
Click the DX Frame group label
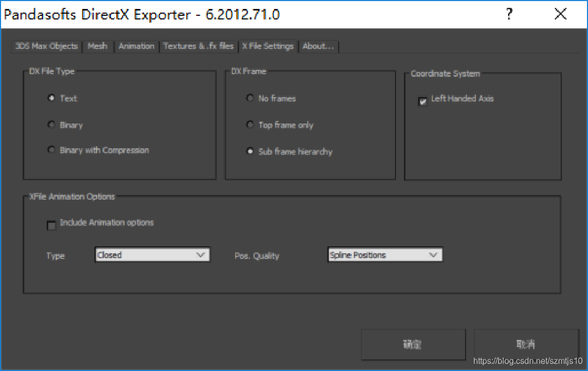point(249,71)
